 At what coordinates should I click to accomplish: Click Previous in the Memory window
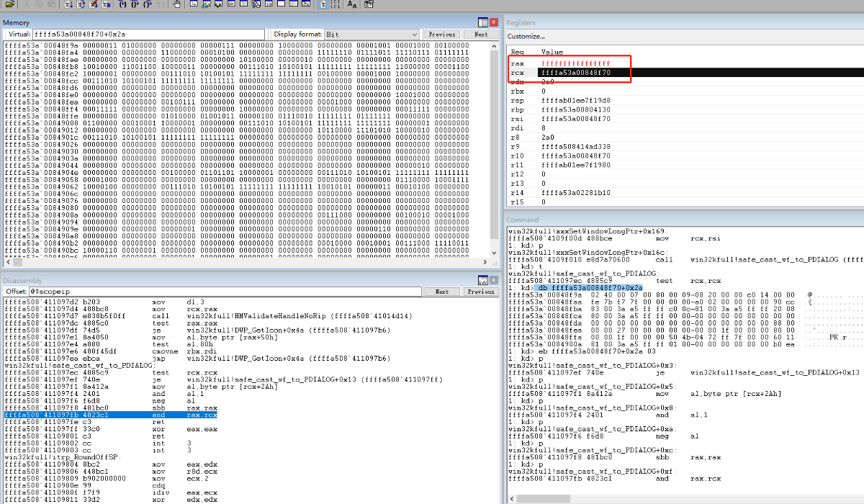click(x=441, y=35)
